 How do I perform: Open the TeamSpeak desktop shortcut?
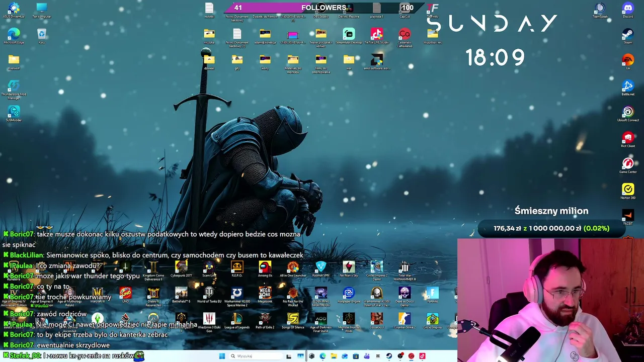pos(600,10)
